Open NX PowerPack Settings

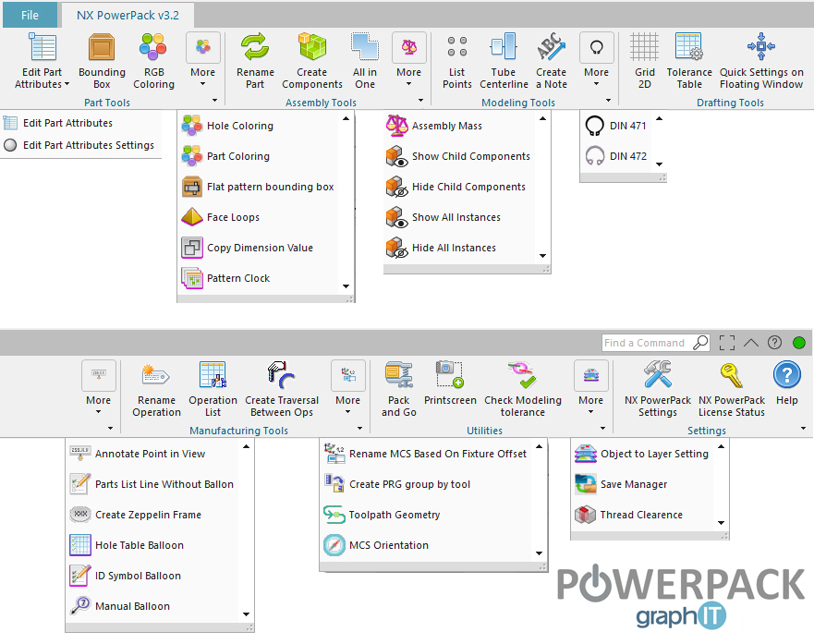click(658, 389)
